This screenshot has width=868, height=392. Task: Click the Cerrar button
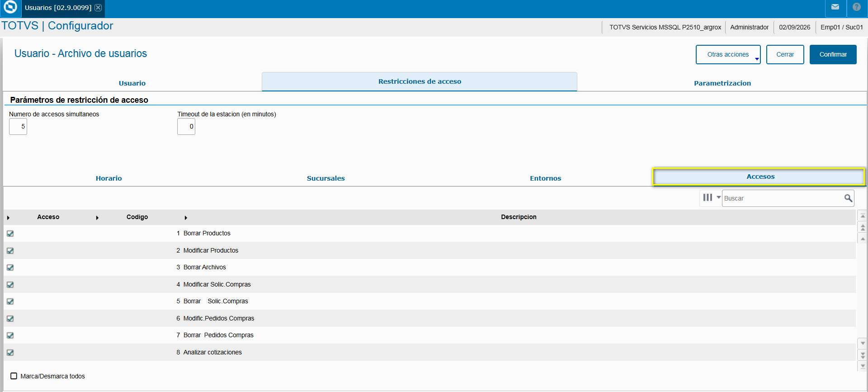[x=785, y=54]
